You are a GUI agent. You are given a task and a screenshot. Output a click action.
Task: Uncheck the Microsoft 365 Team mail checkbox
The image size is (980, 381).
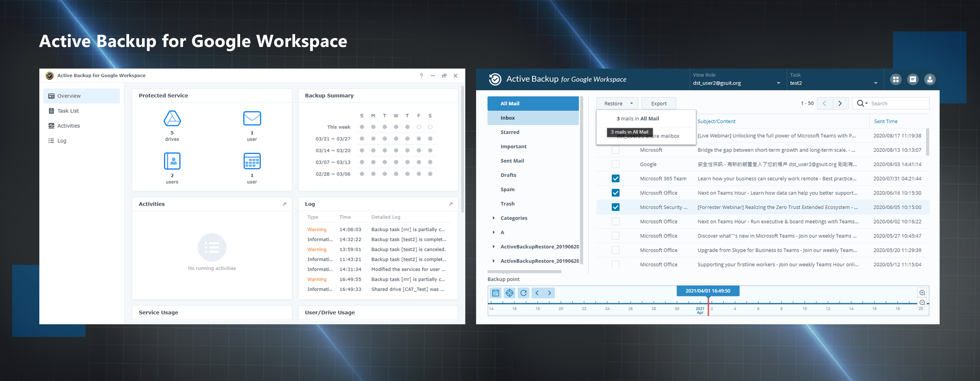click(616, 178)
